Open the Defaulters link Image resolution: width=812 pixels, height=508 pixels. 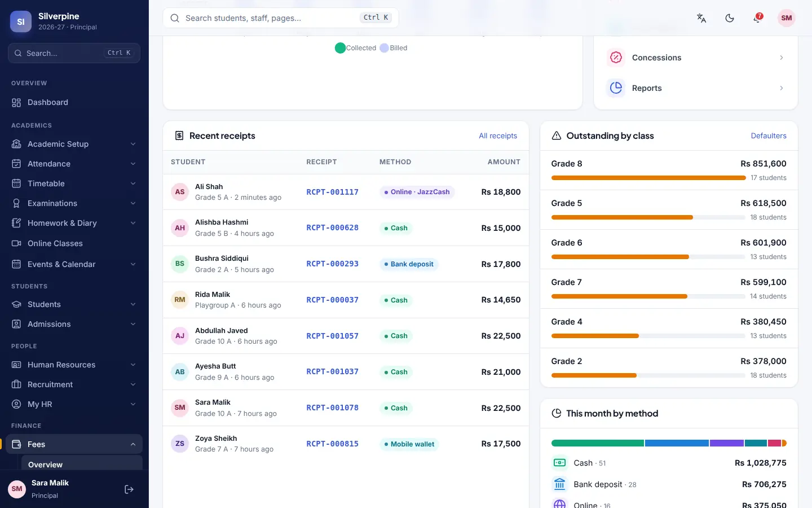(x=769, y=135)
